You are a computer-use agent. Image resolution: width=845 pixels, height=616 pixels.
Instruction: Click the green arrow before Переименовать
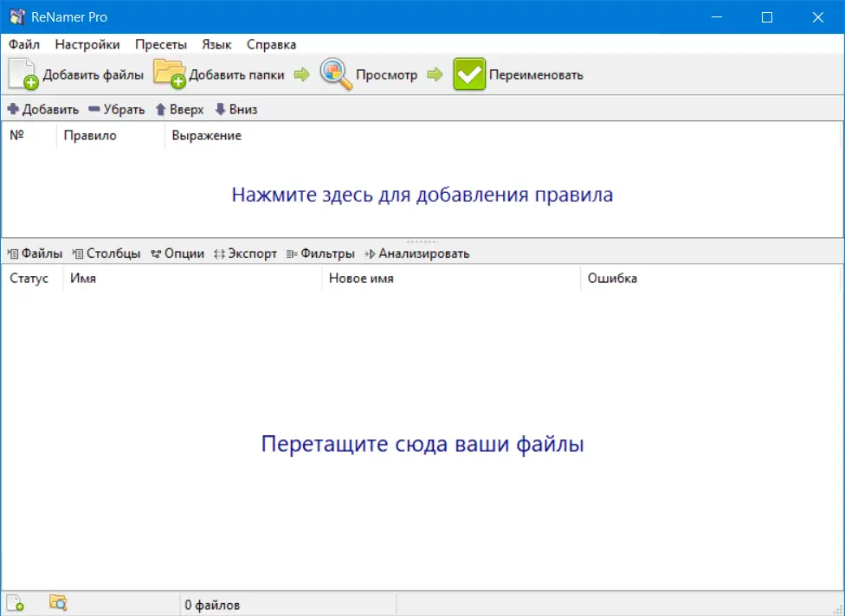click(435, 74)
